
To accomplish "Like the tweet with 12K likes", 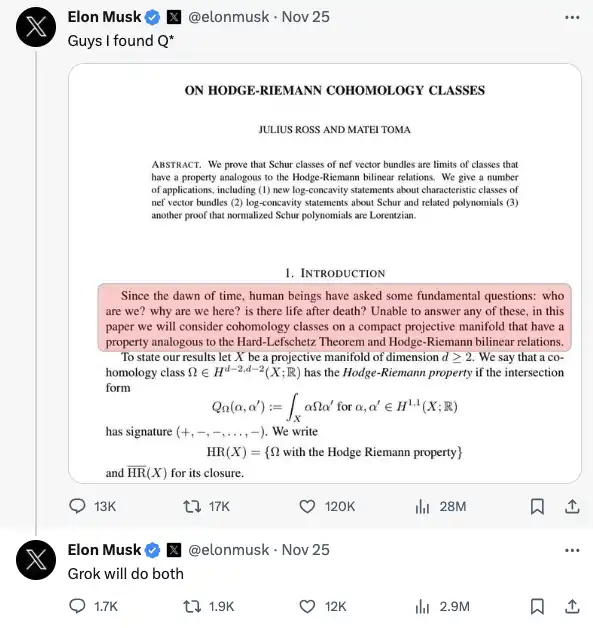I will [307, 607].
